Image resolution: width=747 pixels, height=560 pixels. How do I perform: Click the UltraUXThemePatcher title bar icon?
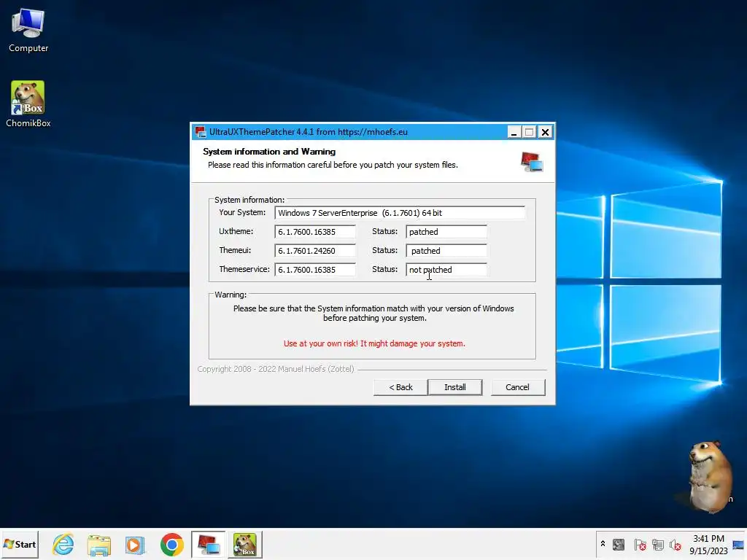pos(201,132)
